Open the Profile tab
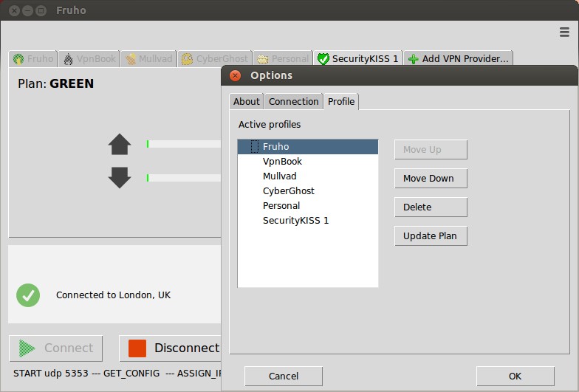The height and width of the screenshot is (392, 579). 341,102
